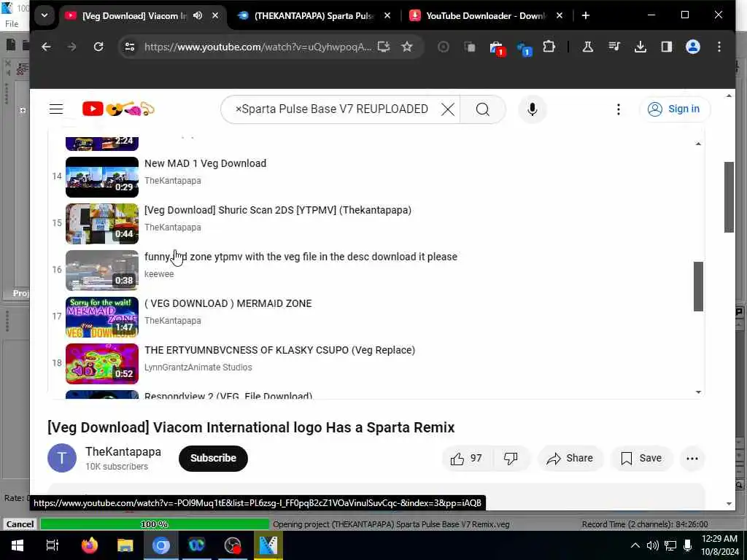Reload the YouTube page

point(98,47)
